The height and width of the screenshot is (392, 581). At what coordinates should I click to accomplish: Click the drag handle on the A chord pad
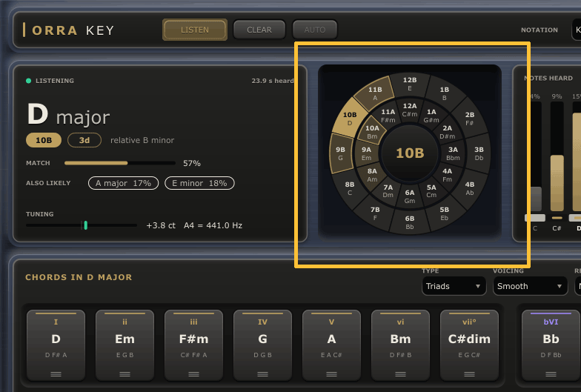pos(332,373)
